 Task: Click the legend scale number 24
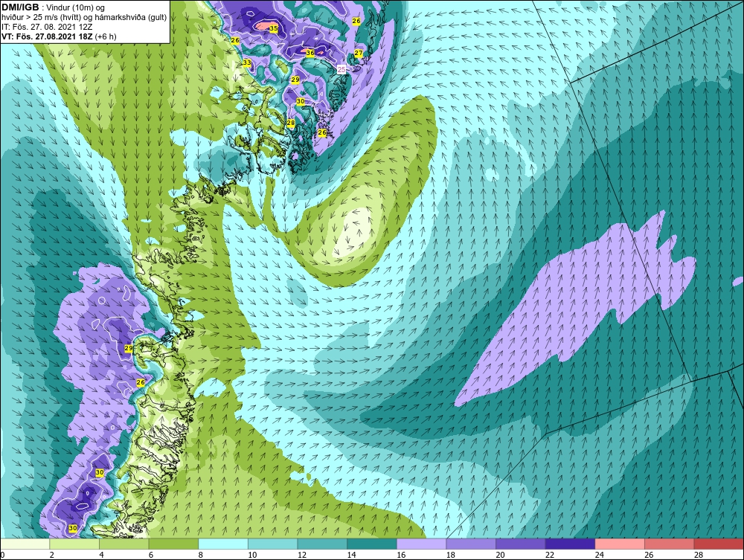click(x=599, y=555)
